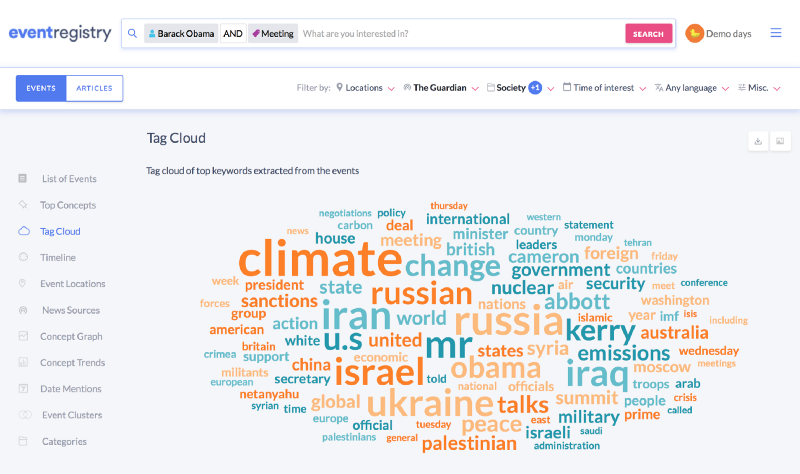800x474 pixels.
Task: Click the save as image icon
Action: pos(780,141)
